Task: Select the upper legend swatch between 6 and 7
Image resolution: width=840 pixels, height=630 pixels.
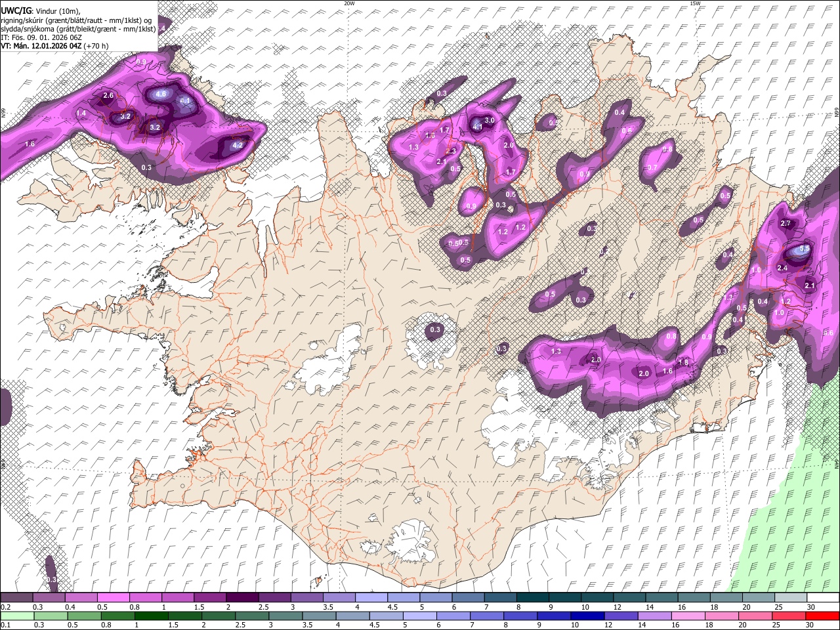Action: pyautogui.click(x=468, y=597)
